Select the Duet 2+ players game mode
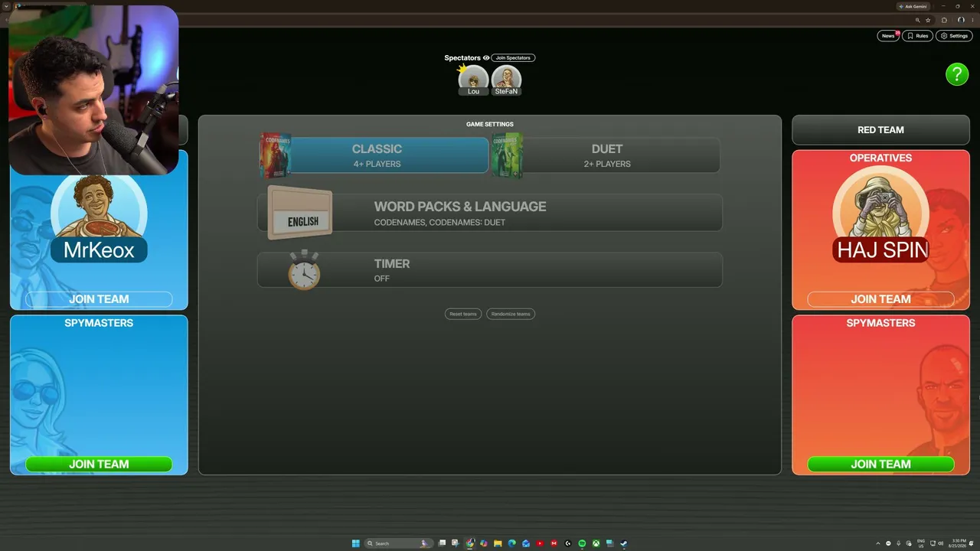This screenshot has height=551, width=980. [x=606, y=155]
